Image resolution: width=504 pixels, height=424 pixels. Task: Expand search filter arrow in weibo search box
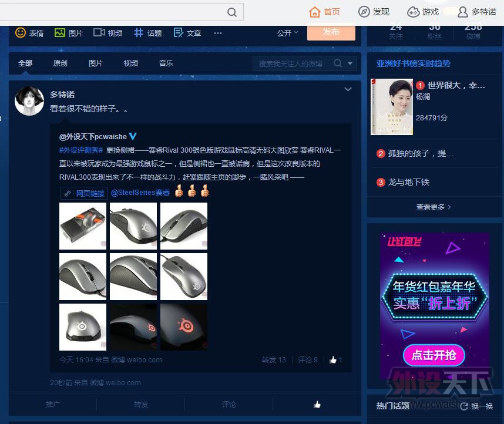(x=350, y=63)
